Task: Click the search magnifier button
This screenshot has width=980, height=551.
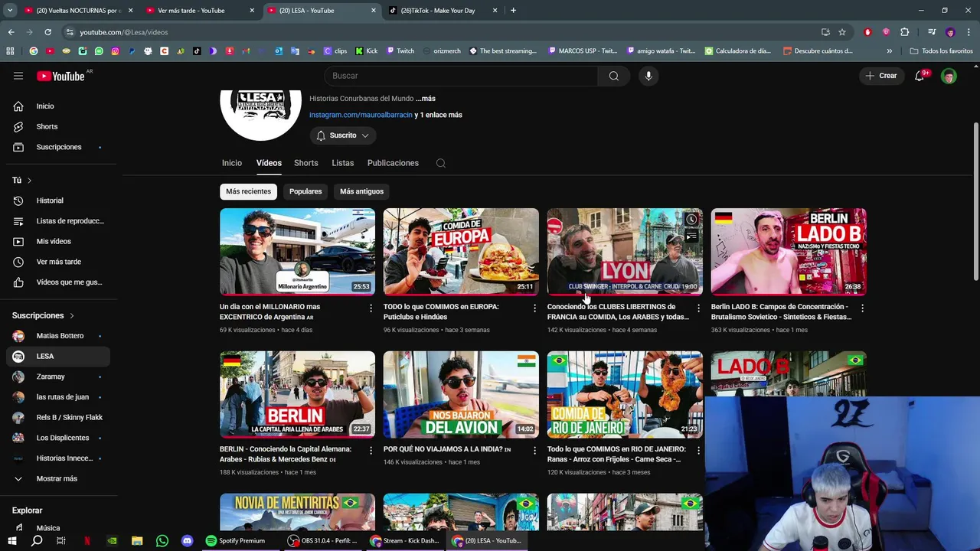Action: point(613,76)
